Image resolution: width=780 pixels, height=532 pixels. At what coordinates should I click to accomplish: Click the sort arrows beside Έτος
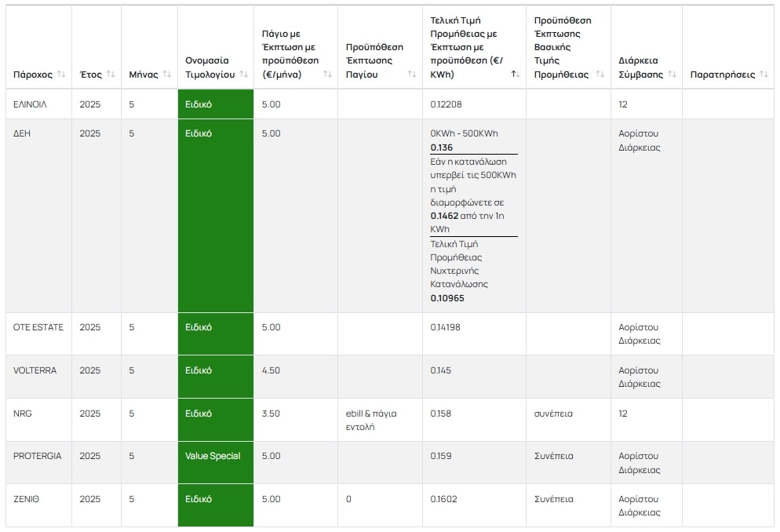coord(111,75)
